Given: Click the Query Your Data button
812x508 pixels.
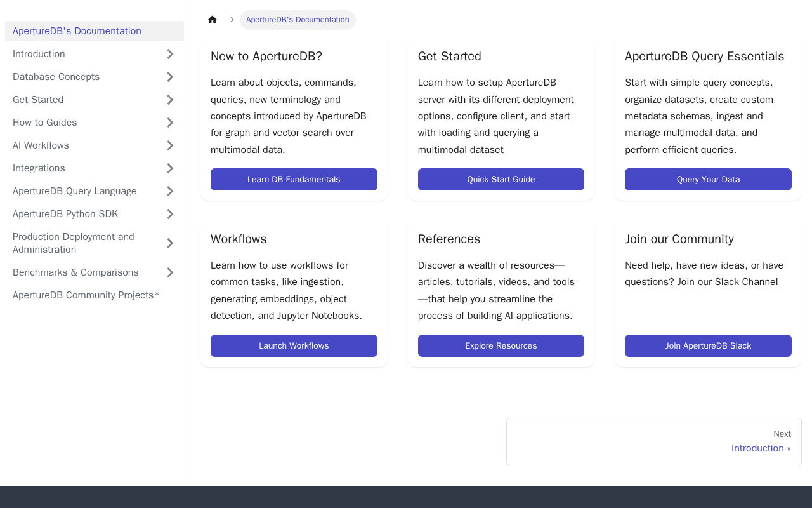Looking at the screenshot, I should click(708, 180).
